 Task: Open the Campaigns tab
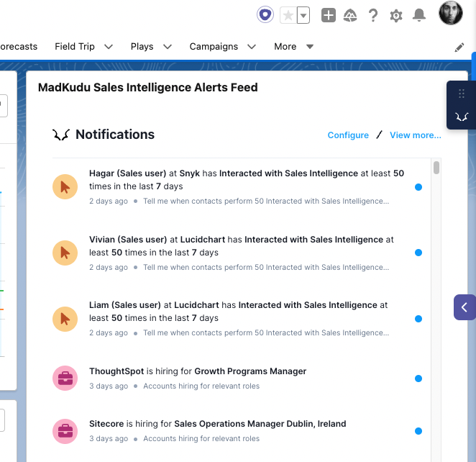click(214, 47)
